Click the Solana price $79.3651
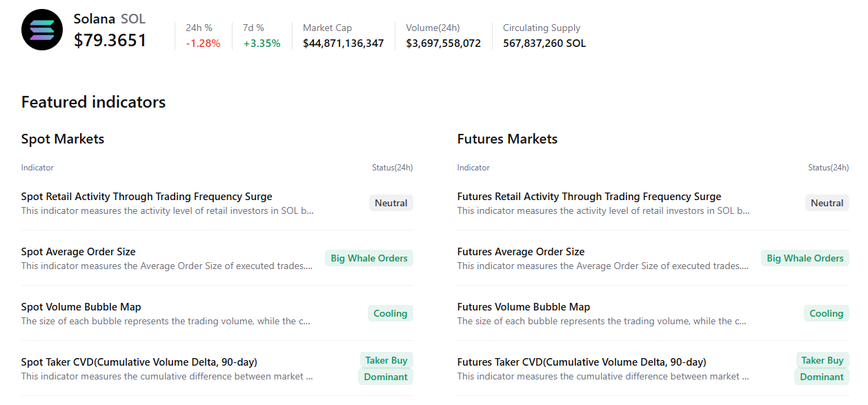The width and height of the screenshot is (868, 405). click(x=110, y=41)
